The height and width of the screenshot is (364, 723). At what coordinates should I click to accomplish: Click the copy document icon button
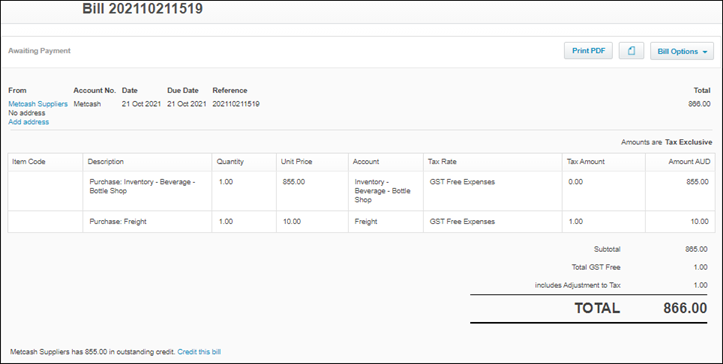631,51
